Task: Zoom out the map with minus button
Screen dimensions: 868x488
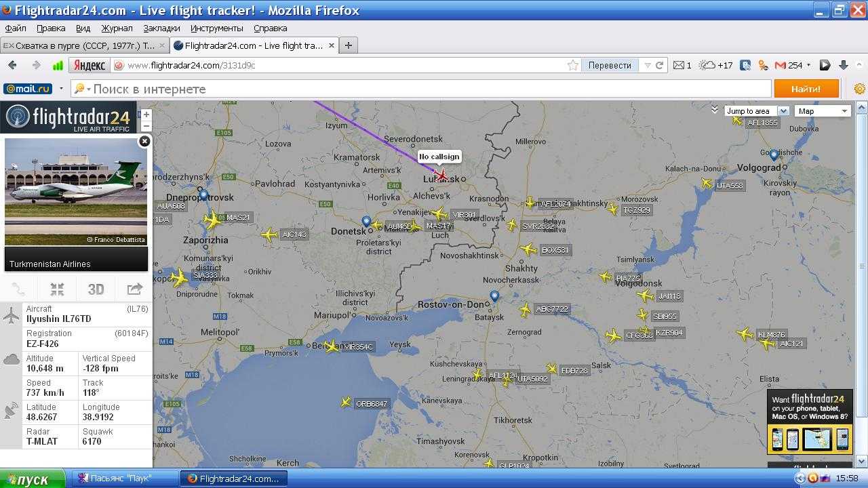Action: pyautogui.click(x=146, y=126)
